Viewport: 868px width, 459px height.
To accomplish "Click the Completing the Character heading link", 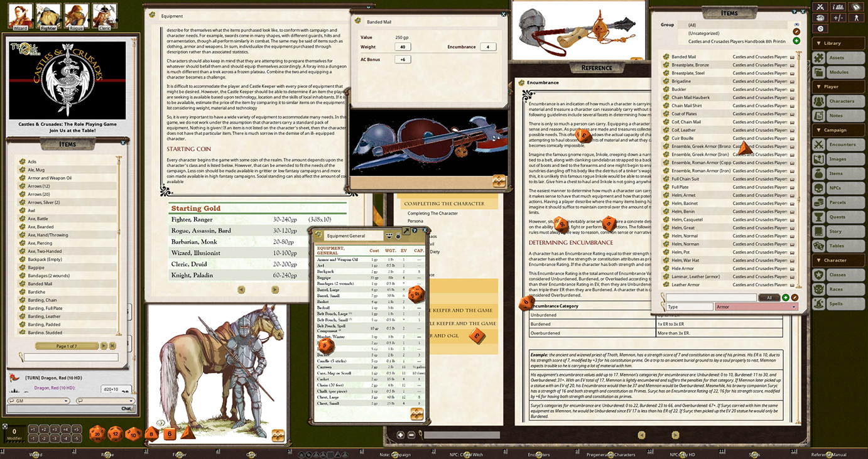I will 444,203.
